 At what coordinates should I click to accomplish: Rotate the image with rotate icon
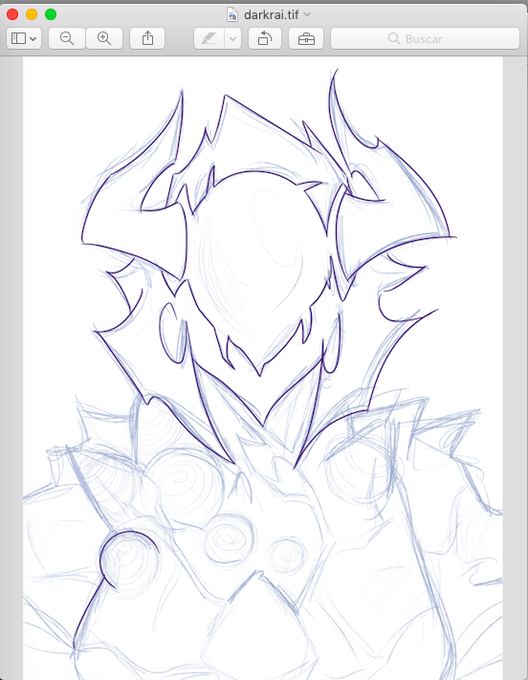(264, 39)
